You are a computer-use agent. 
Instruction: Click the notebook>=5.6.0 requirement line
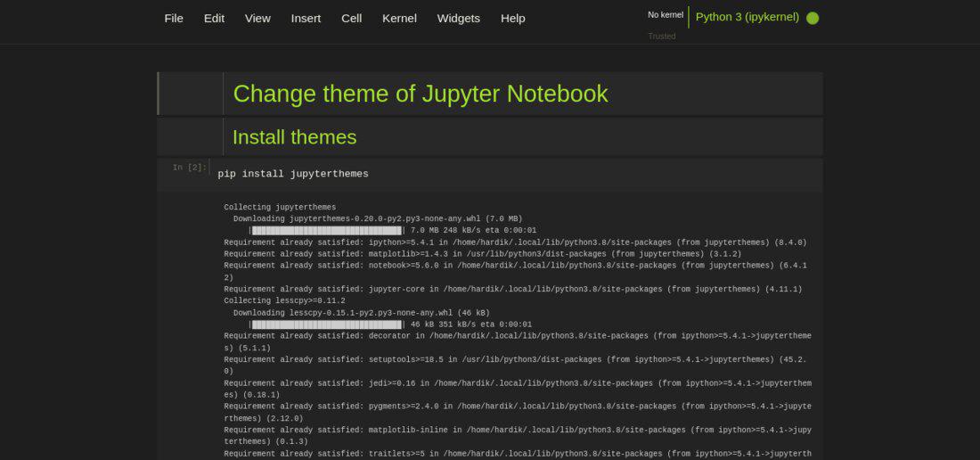pos(515,271)
